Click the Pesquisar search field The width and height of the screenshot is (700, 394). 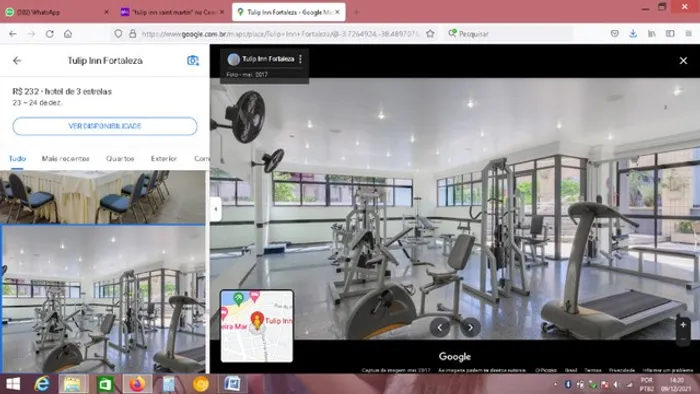(x=509, y=34)
